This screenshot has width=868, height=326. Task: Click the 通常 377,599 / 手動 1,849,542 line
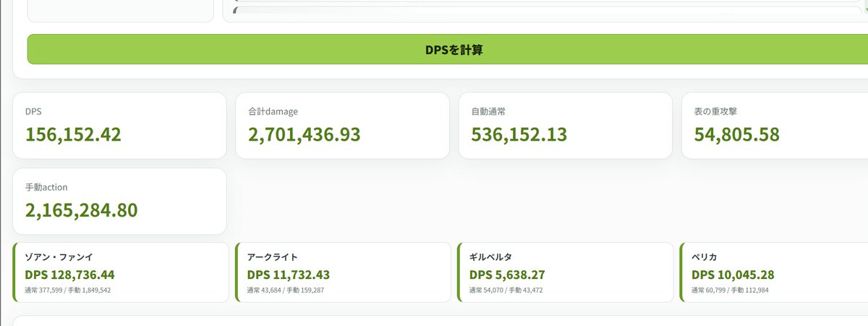(x=68, y=291)
